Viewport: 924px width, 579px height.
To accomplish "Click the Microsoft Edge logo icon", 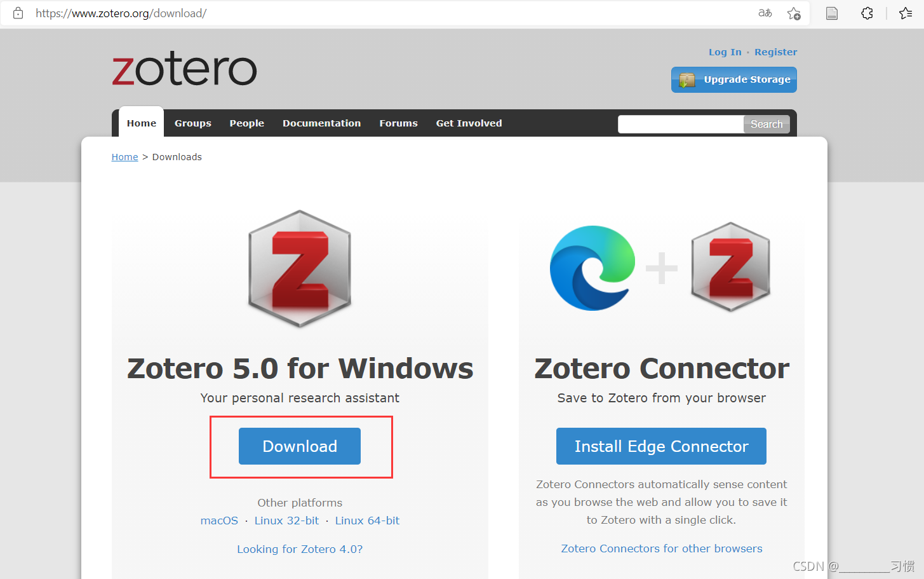I will (x=593, y=268).
